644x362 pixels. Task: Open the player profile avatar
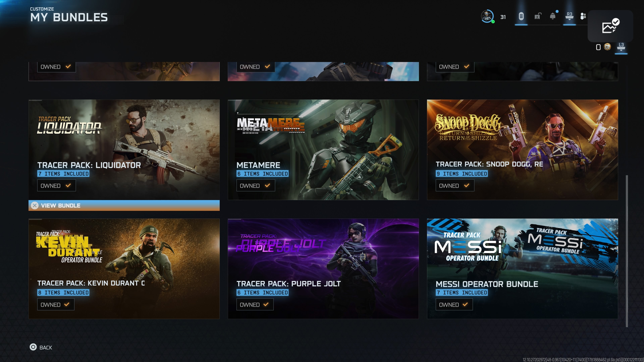[x=487, y=16]
